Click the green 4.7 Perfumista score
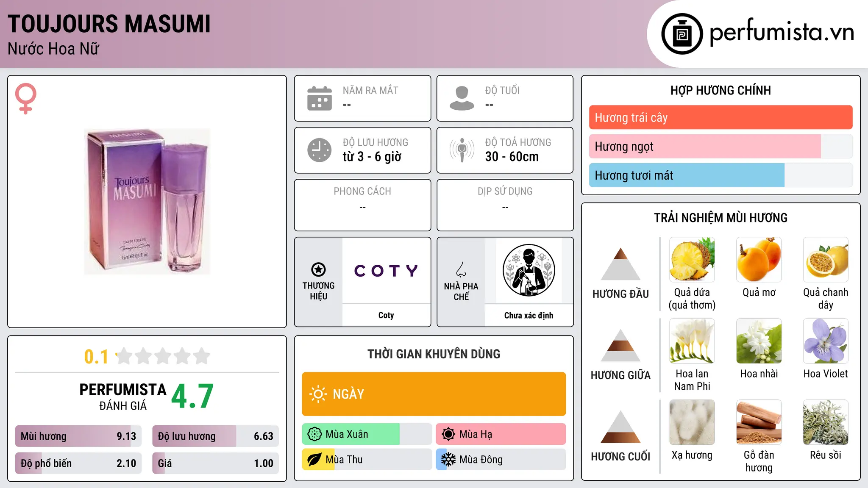868x488 pixels. (x=192, y=396)
